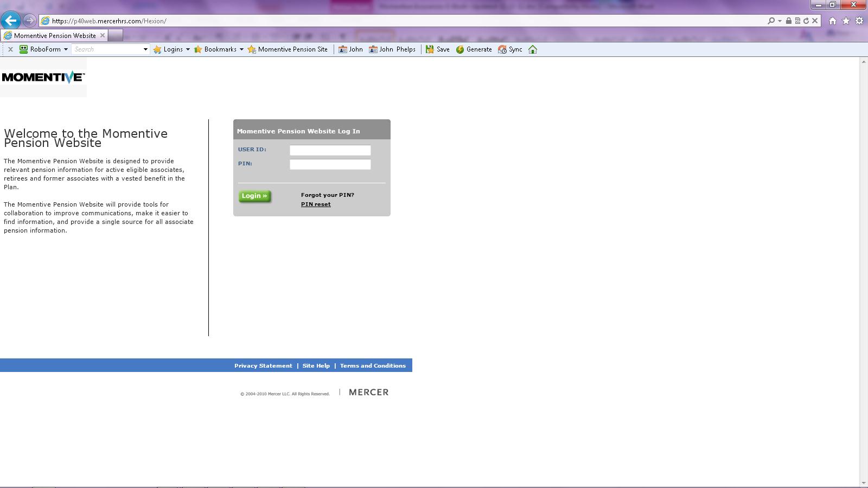The height and width of the screenshot is (488, 868).
Task: Click inside the RoboForm Search box
Action: pos(106,49)
